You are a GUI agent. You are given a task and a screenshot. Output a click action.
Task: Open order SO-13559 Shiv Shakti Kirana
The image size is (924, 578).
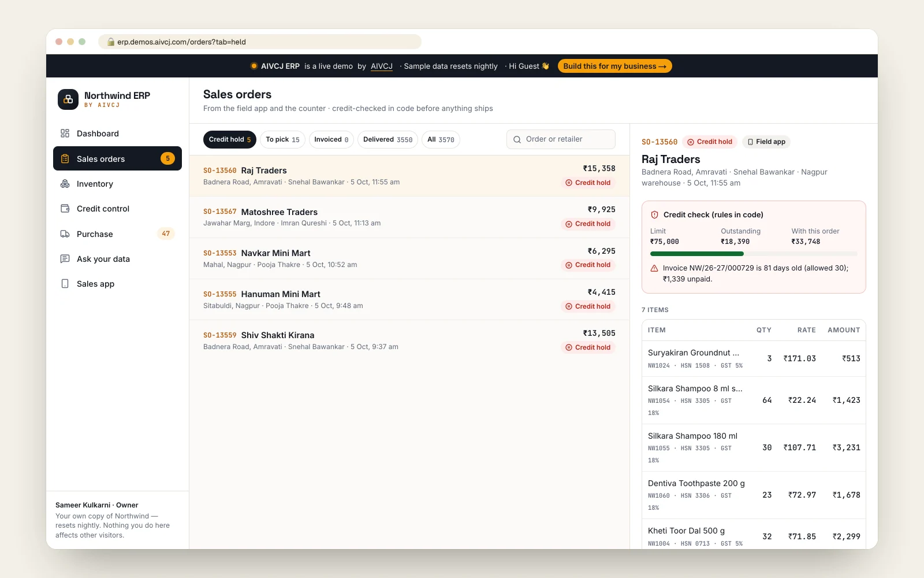pos(409,340)
